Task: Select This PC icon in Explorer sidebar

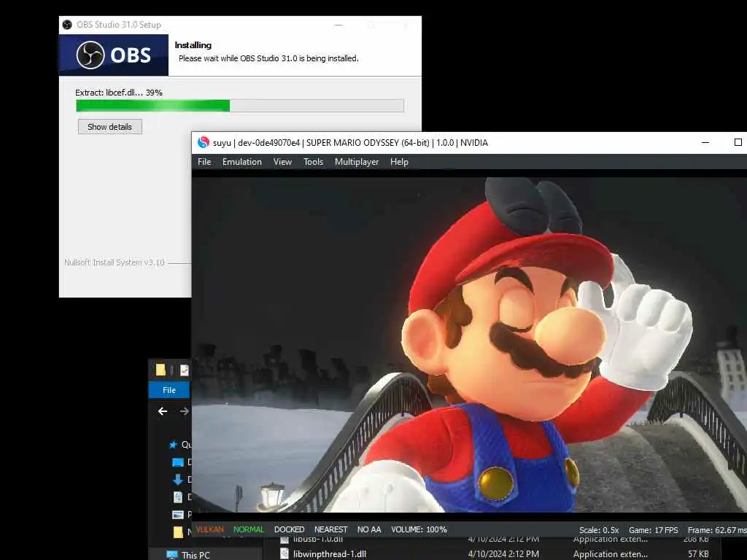Action: (x=171, y=555)
